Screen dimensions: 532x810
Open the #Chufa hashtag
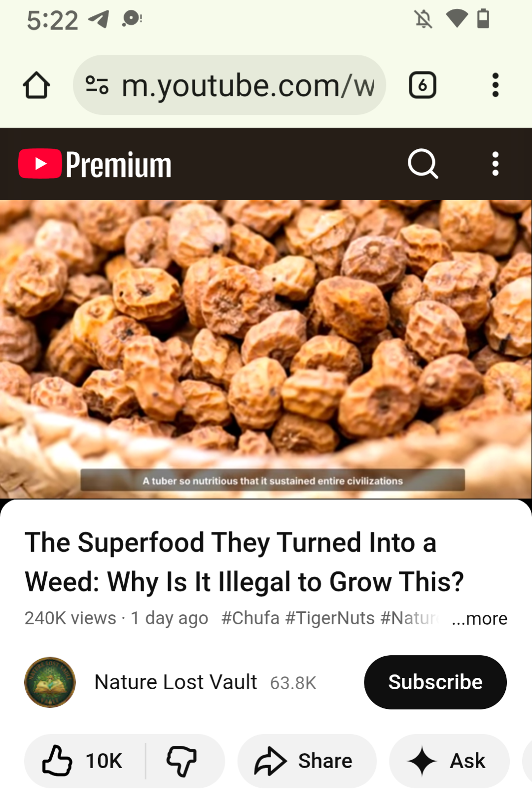point(250,618)
